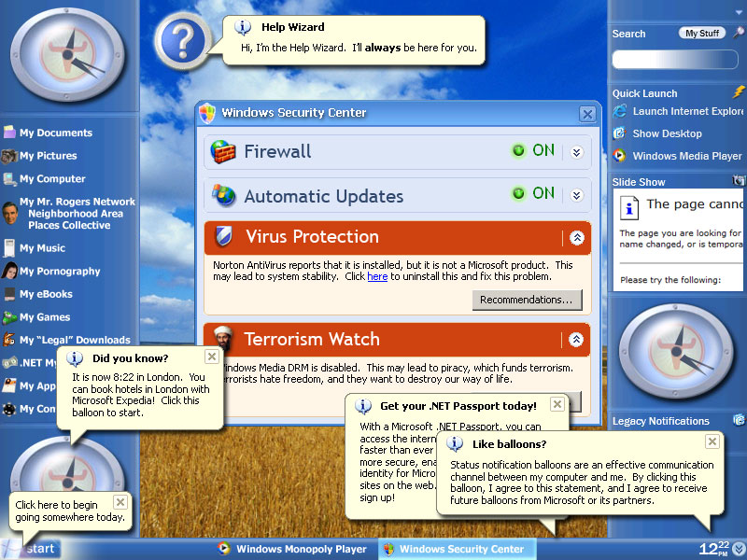Open My eBooks icon
Viewport: 747px width, 560px height.
[x=9, y=294]
